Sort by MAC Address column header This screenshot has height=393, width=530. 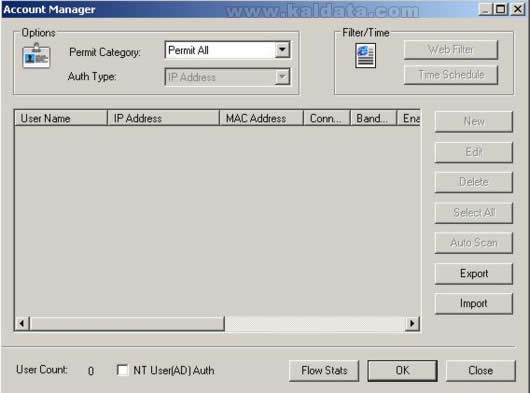(261, 118)
